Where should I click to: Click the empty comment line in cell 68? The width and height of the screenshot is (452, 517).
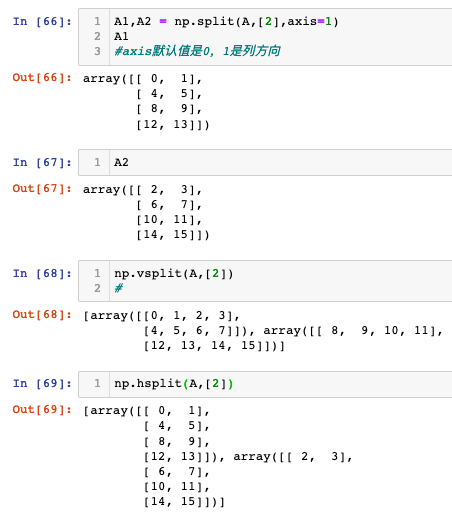click(119, 288)
